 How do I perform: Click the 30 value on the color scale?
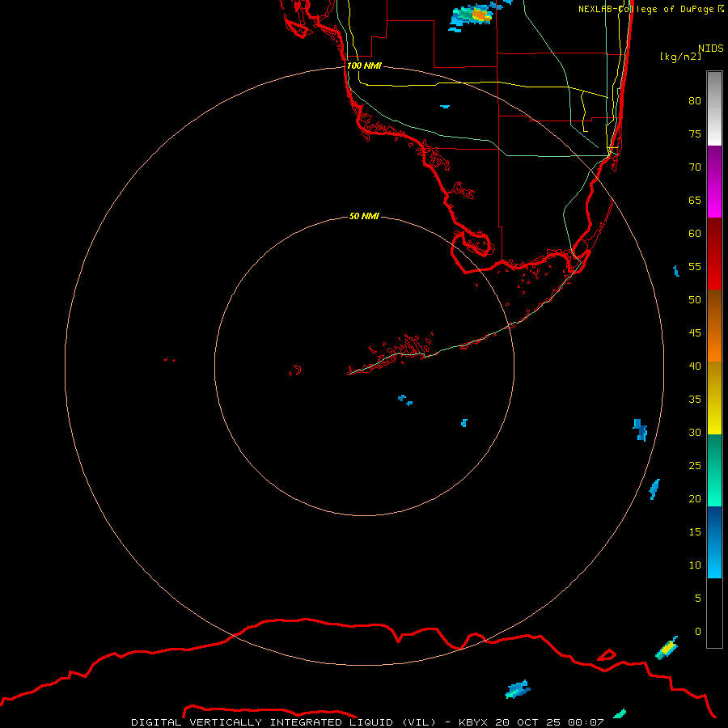click(695, 432)
